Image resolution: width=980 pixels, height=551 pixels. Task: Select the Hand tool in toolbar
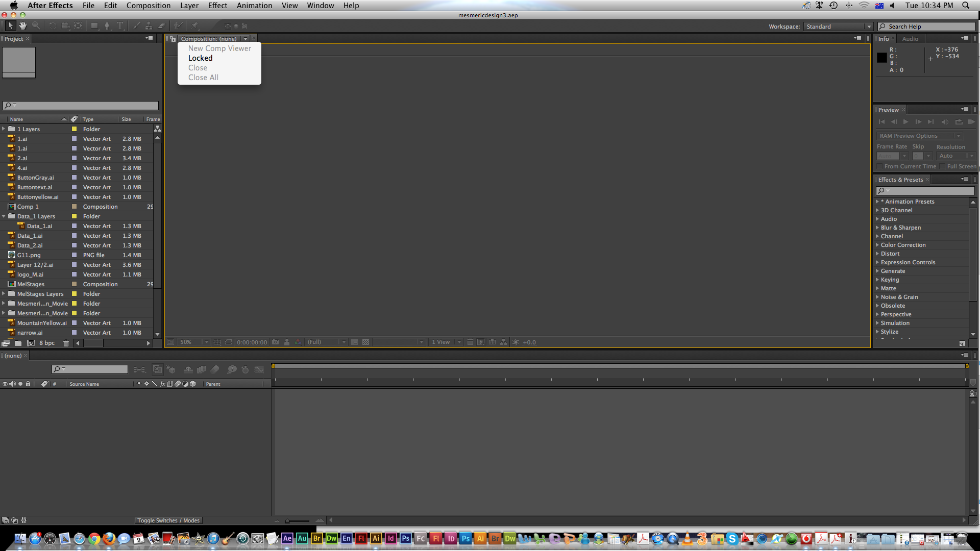point(22,26)
